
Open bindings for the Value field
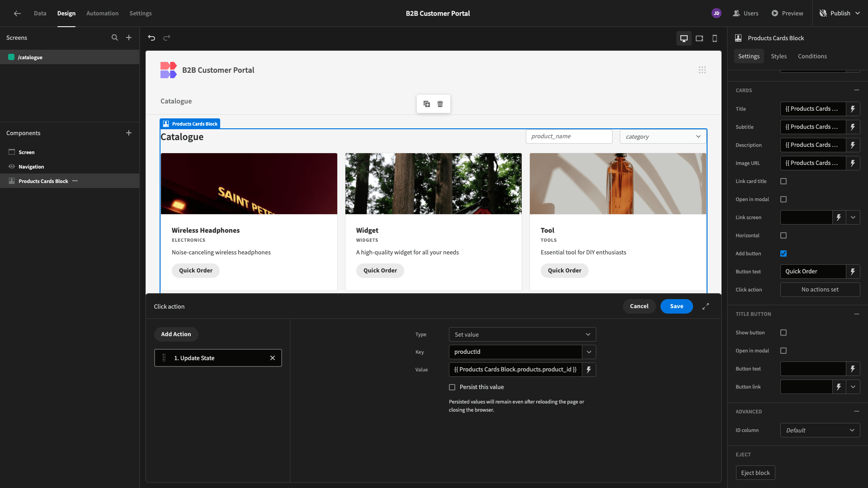(589, 370)
